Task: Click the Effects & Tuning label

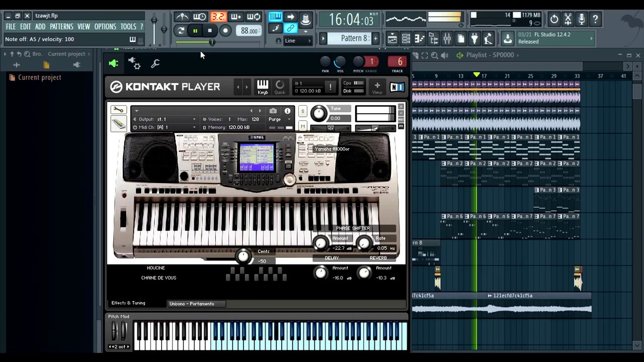Action: pyautogui.click(x=128, y=303)
